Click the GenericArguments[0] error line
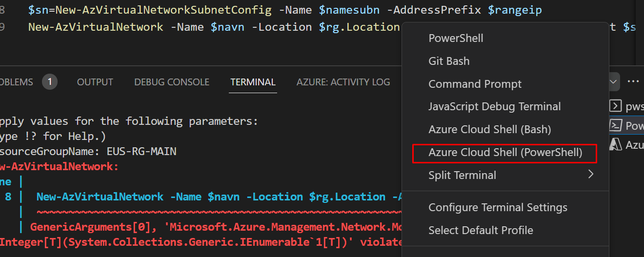 [x=216, y=227]
